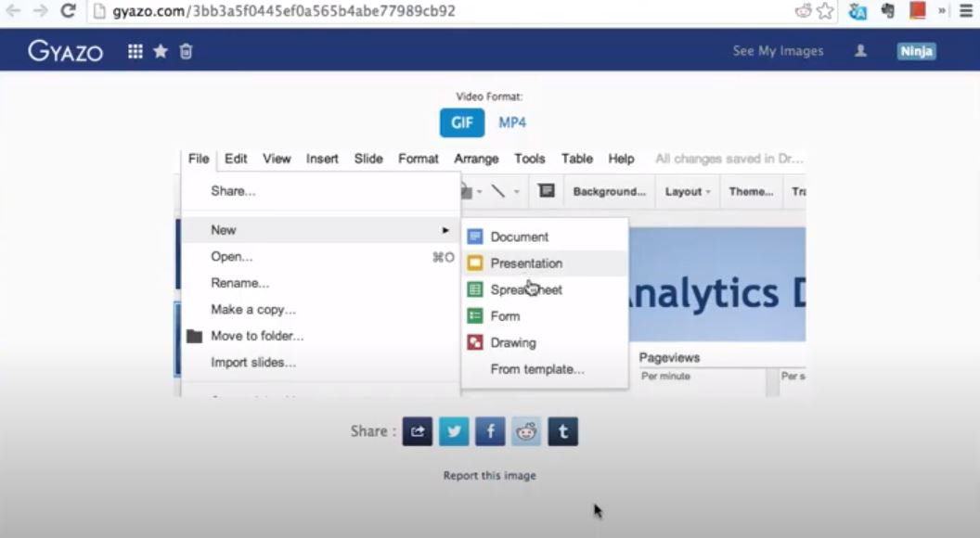The width and height of the screenshot is (980, 538).
Task: Show hidden extensions via the » chevron
Action: click(x=941, y=10)
